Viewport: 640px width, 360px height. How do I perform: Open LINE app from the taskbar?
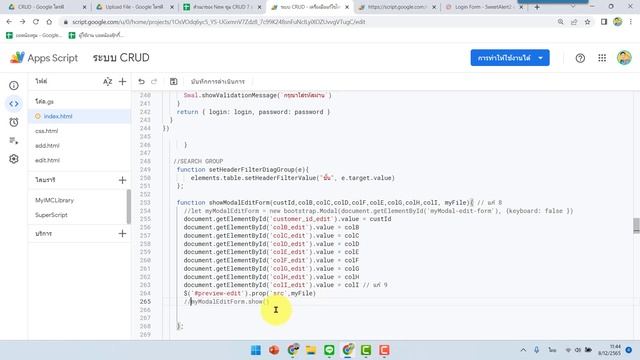329,350
